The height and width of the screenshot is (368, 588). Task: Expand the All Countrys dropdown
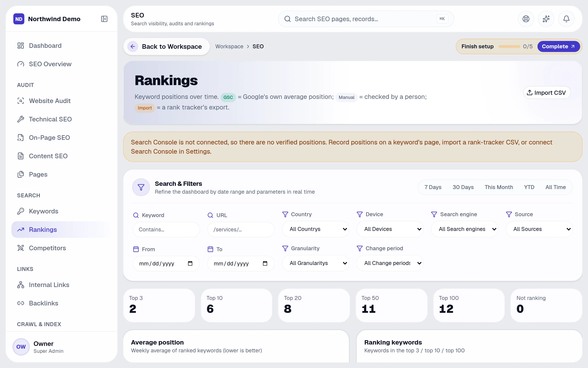[x=315, y=229]
